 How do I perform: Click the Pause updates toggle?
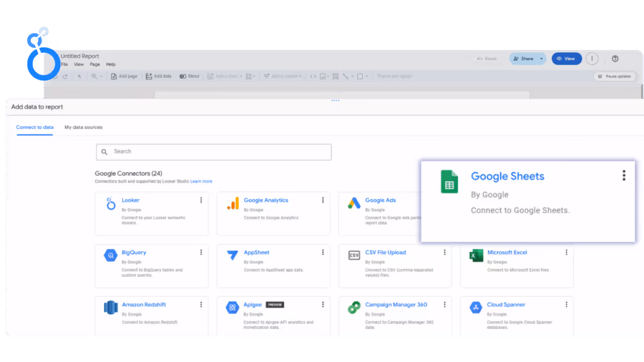pos(615,76)
